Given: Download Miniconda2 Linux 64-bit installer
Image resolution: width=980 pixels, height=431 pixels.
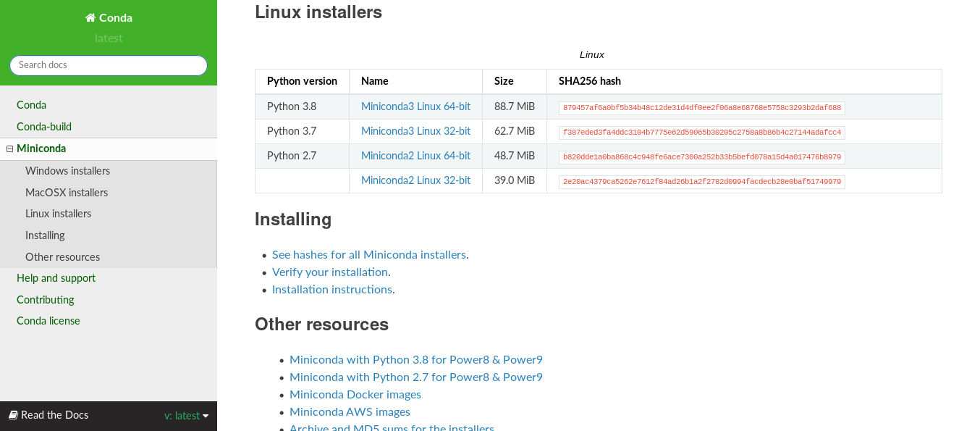Looking at the screenshot, I should (415, 156).
